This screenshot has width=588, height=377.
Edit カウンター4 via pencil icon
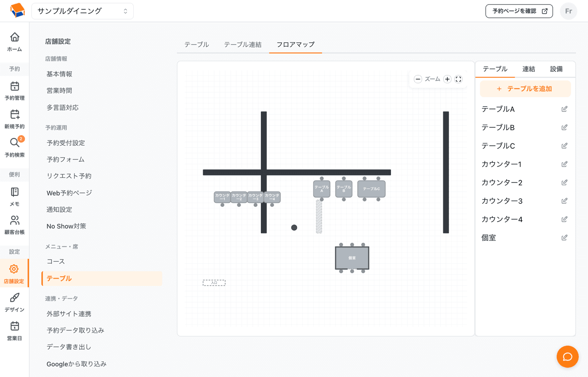point(565,219)
